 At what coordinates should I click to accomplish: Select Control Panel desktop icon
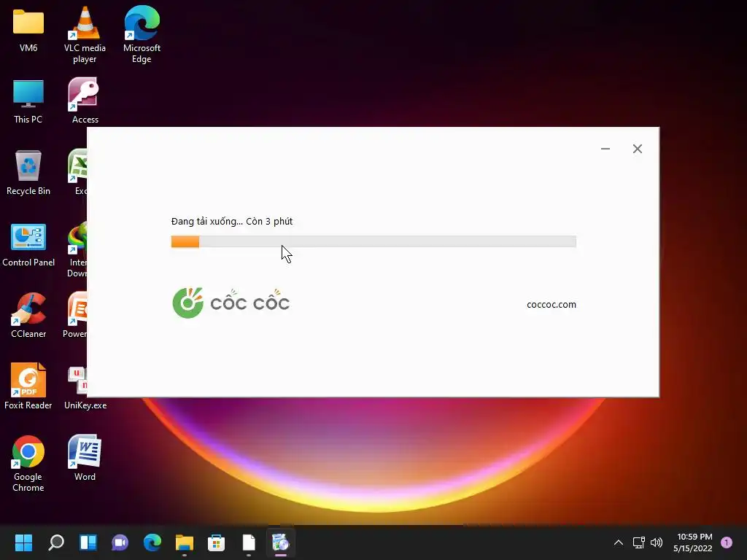[x=28, y=245]
